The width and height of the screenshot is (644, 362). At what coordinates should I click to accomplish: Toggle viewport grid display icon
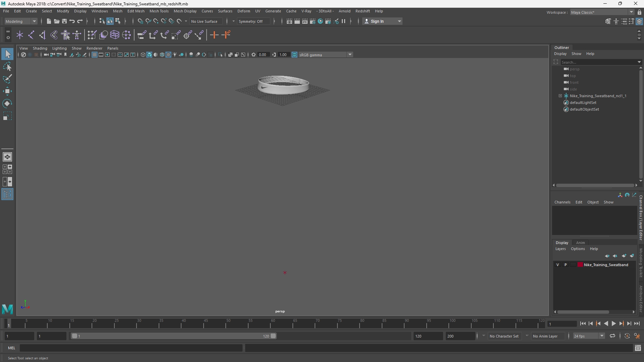click(95, 55)
